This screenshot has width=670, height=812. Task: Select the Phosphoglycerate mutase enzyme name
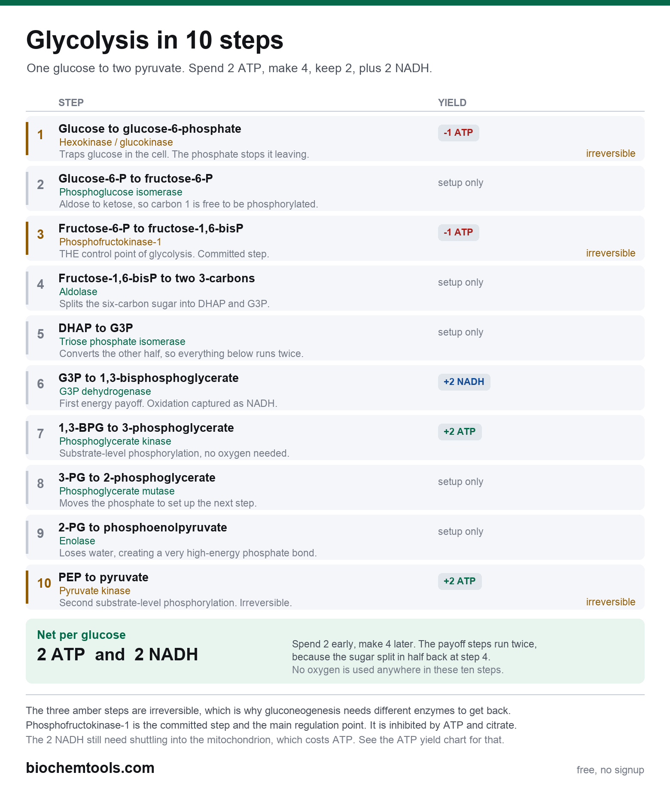point(117,491)
